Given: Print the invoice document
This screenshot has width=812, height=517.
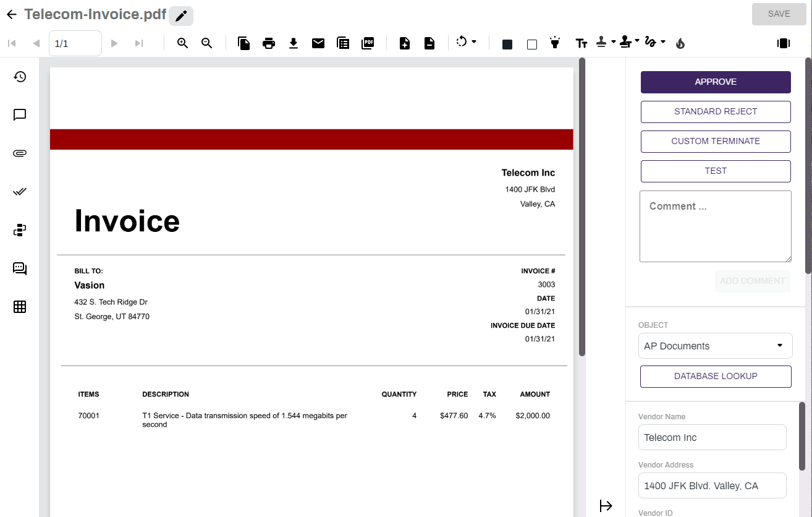Looking at the screenshot, I should coord(269,43).
